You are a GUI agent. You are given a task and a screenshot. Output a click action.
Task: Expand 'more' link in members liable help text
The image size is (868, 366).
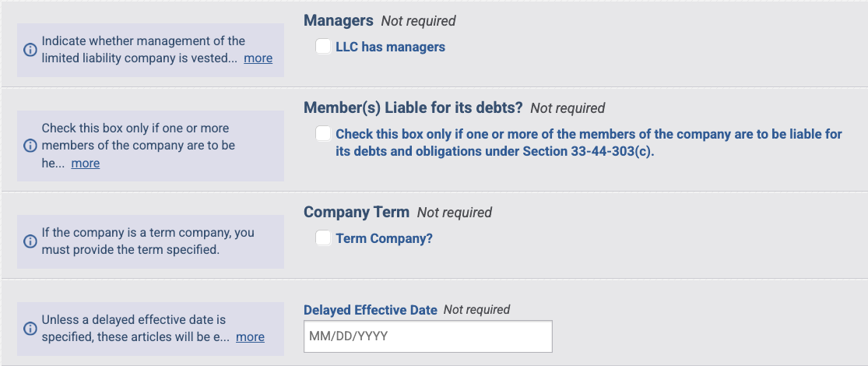click(86, 163)
